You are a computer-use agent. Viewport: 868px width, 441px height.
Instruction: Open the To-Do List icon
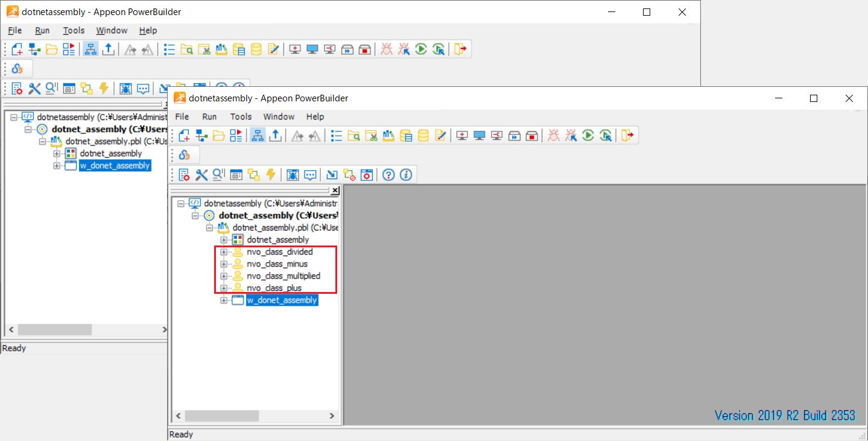(336, 135)
